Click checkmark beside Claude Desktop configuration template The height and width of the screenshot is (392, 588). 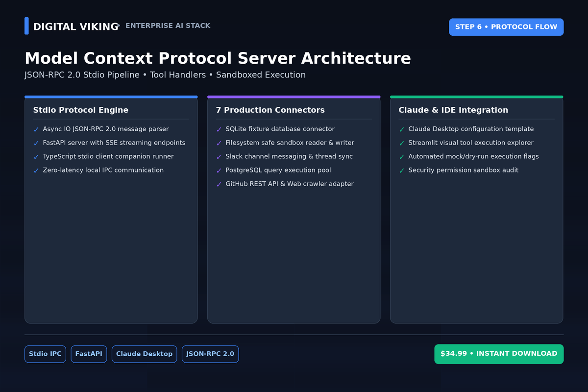[x=402, y=129]
